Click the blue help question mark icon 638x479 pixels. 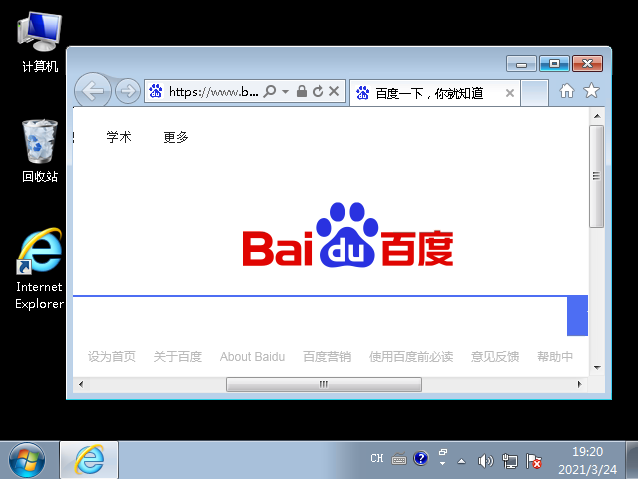pos(420,459)
